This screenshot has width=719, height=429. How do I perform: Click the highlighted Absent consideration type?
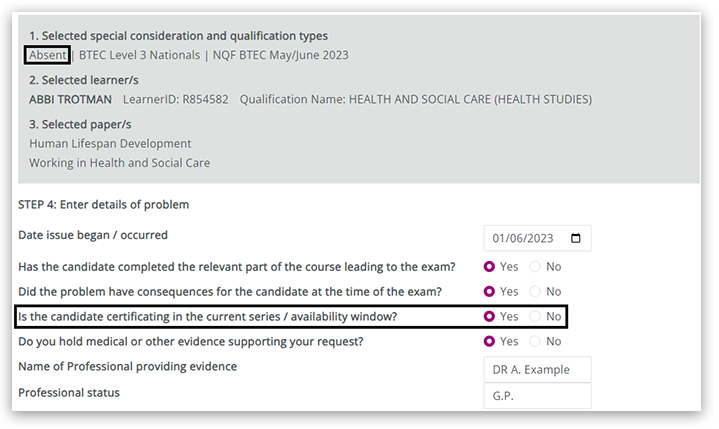tap(47, 55)
